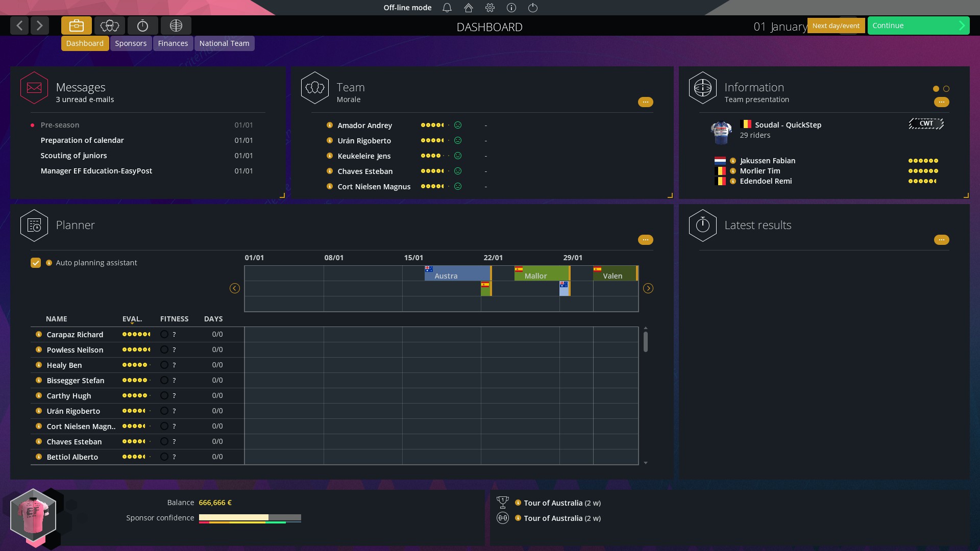Open the team riders section icon
This screenshot has width=980, height=551.
(x=110, y=26)
